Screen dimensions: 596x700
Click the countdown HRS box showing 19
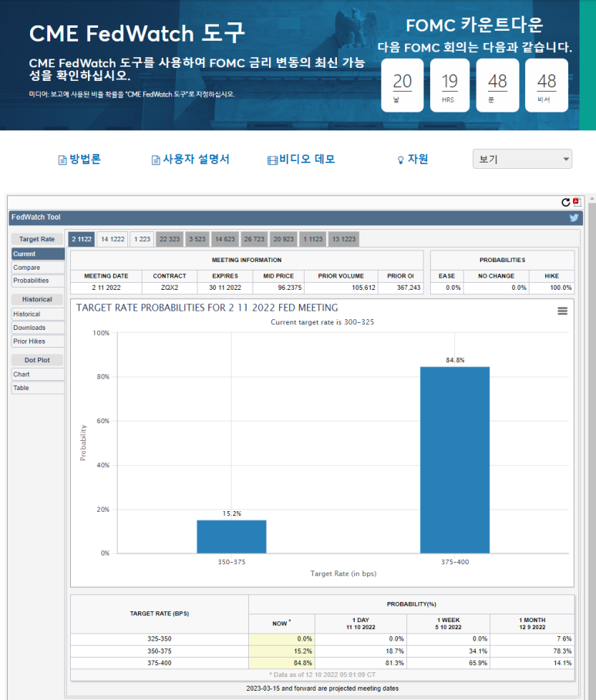click(450, 86)
